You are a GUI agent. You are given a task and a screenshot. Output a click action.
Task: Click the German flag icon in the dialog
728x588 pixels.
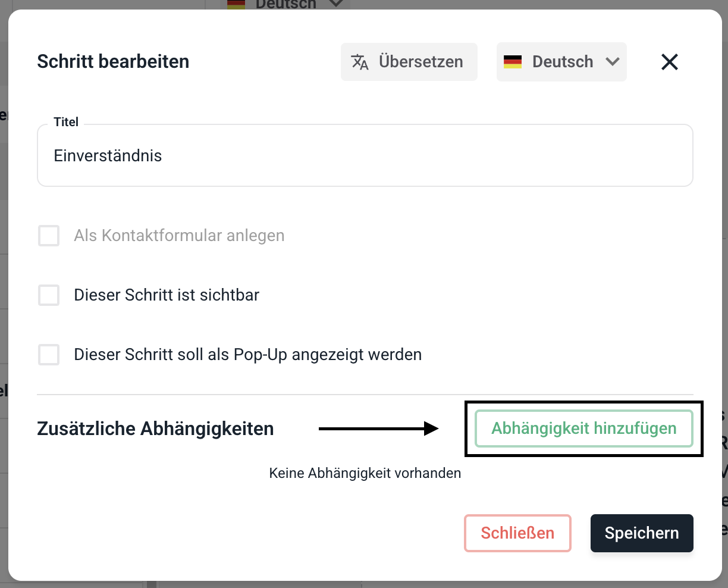click(513, 62)
